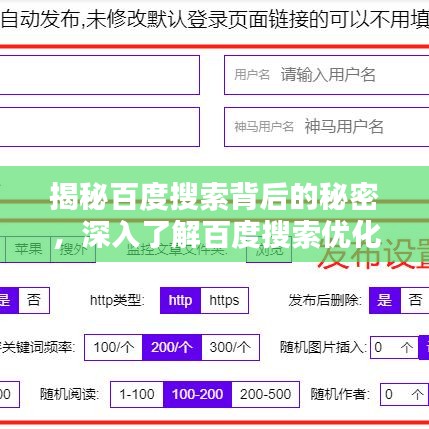Click the 随机作者 number field
This screenshot has width=429, height=429.
coord(404,394)
